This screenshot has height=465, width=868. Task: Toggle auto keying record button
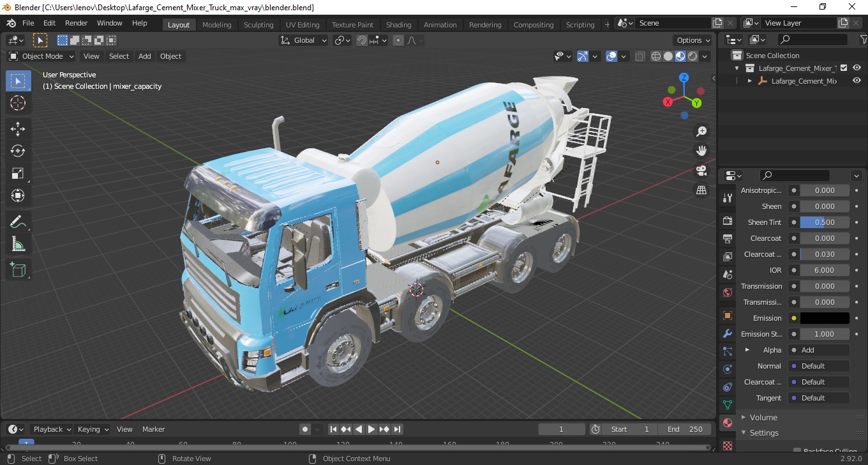pos(305,429)
